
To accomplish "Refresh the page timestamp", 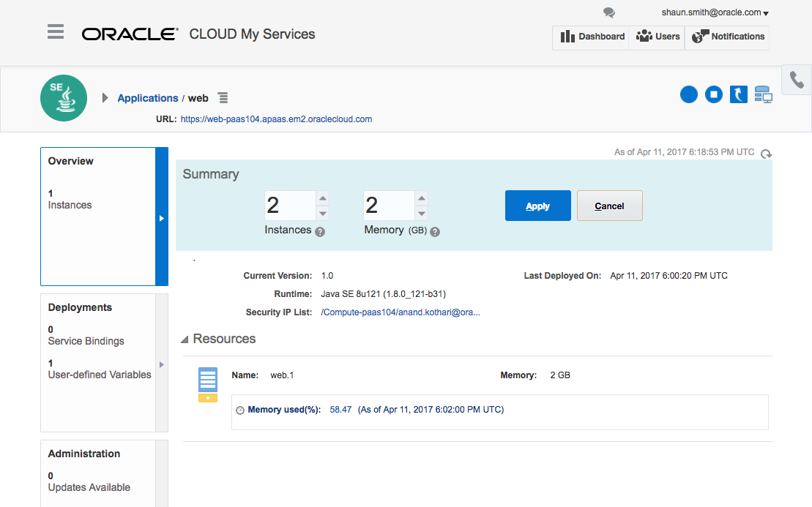I will tap(766, 154).
